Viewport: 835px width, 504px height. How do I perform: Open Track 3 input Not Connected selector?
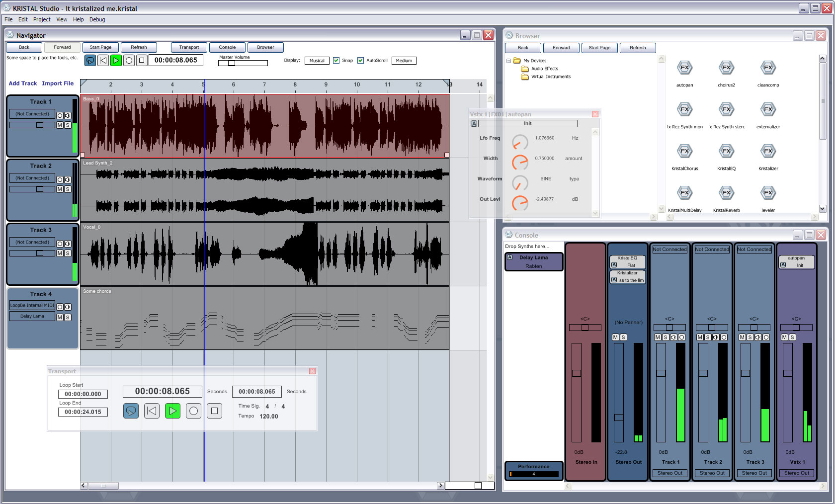32,242
